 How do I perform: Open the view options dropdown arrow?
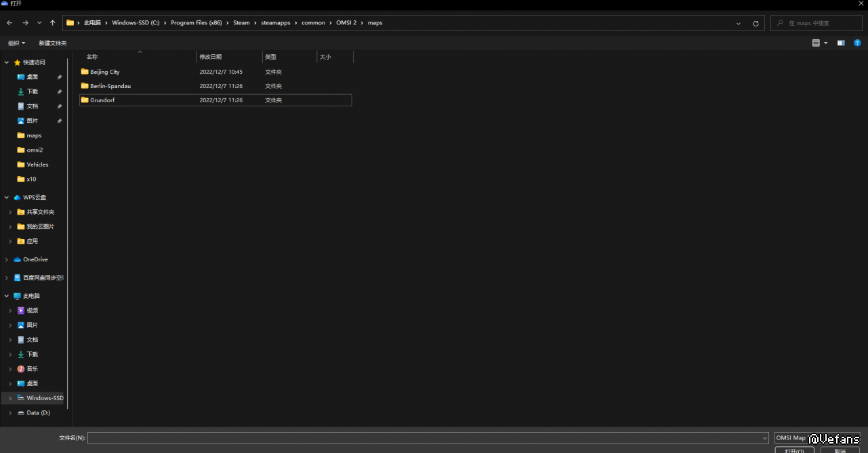click(826, 43)
